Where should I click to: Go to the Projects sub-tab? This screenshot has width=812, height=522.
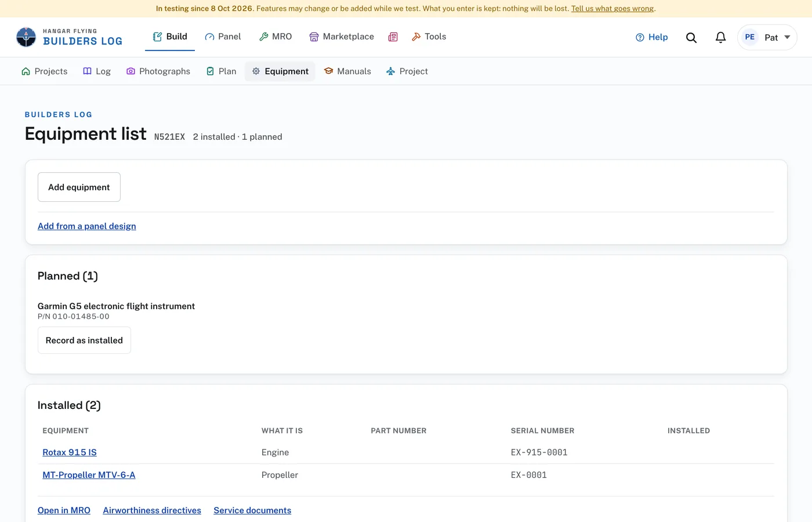[45, 71]
